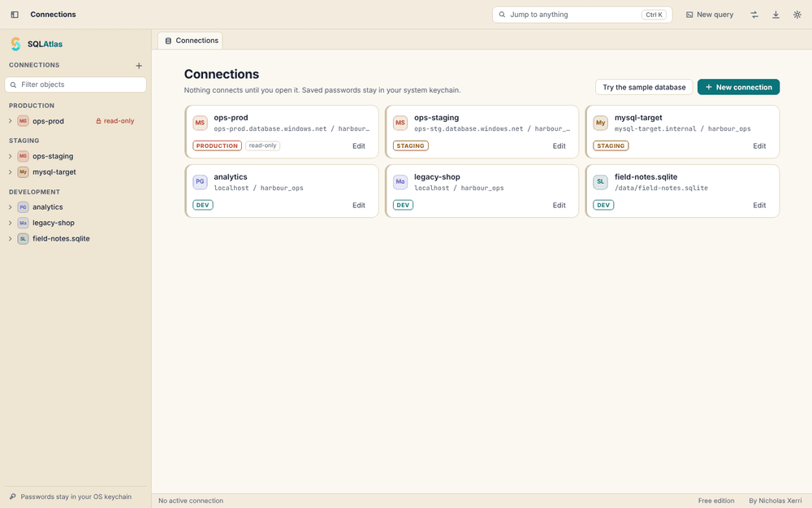This screenshot has width=812, height=508.
Task: Edit the ops-prod connection
Action: 359,146
